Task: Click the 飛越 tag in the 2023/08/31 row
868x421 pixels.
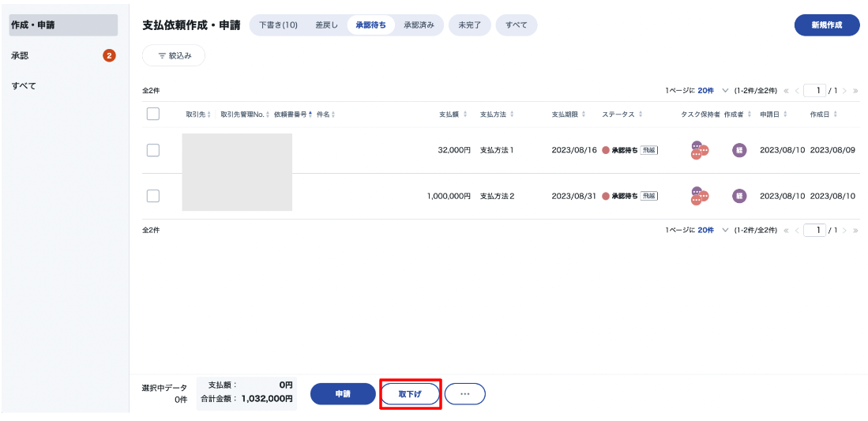Action: tap(648, 196)
